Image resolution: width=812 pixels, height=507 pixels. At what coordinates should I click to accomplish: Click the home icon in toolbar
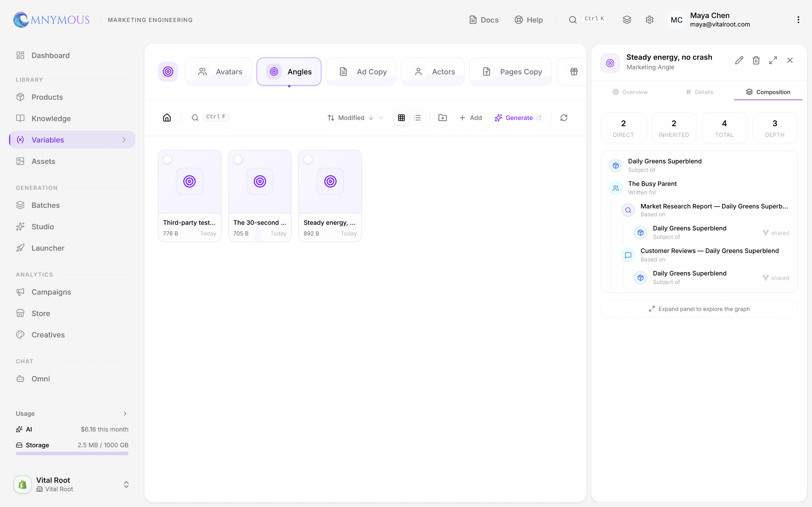(x=167, y=118)
